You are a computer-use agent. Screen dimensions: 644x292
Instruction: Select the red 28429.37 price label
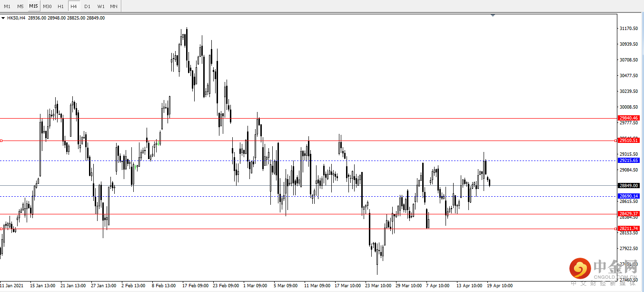click(629, 214)
